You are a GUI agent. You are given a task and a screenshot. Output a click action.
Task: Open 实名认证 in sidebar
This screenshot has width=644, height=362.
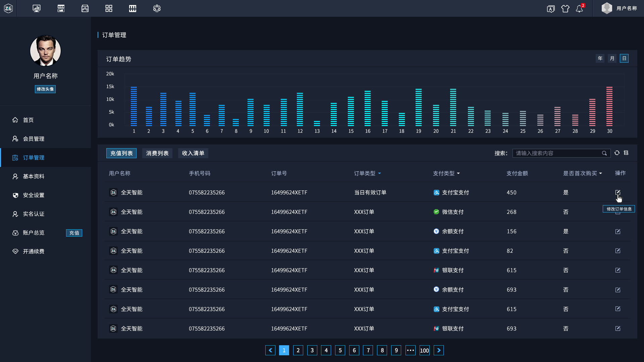coord(46,214)
